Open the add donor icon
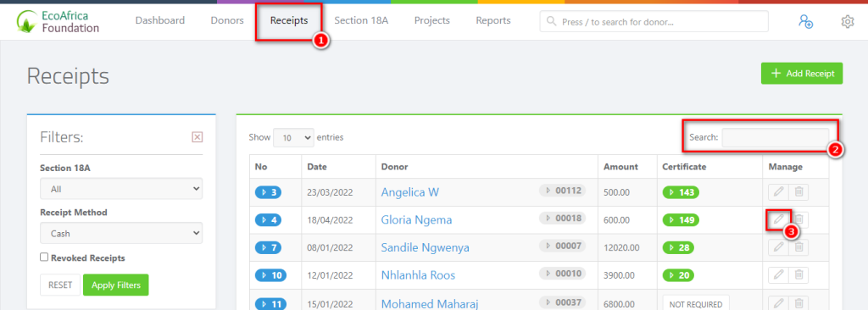The height and width of the screenshot is (310, 868). click(x=805, y=21)
